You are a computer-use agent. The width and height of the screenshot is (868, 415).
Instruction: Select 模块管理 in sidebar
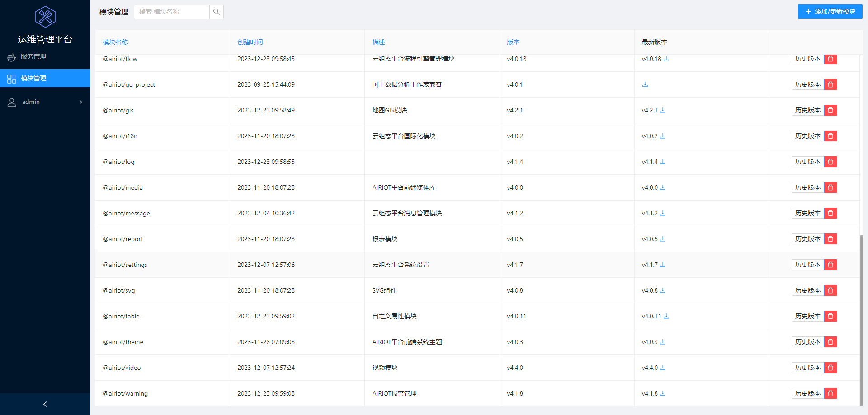(x=45, y=78)
